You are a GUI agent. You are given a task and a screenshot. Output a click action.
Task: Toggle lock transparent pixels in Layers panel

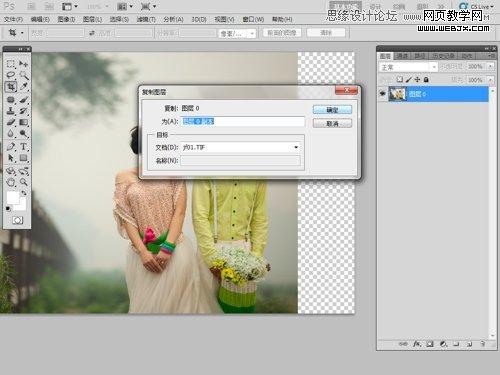click(400, 79)
